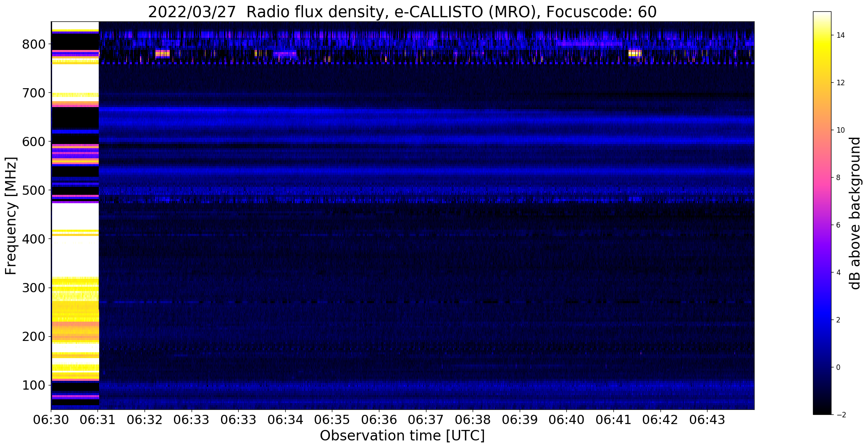Click the 06:40 time tick label

[x=567, y=420]
